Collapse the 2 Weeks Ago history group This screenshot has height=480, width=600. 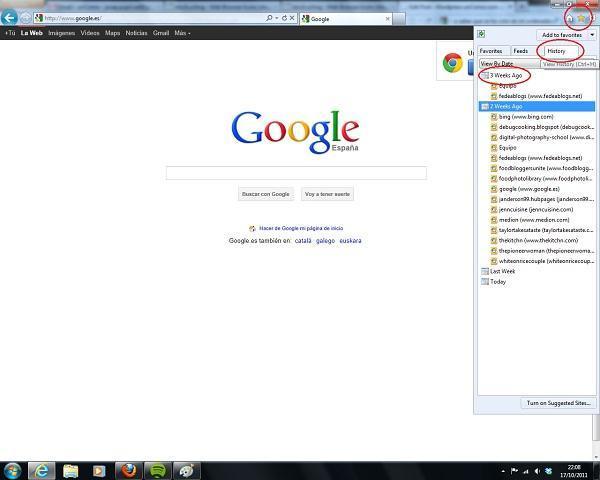(537, 106)
